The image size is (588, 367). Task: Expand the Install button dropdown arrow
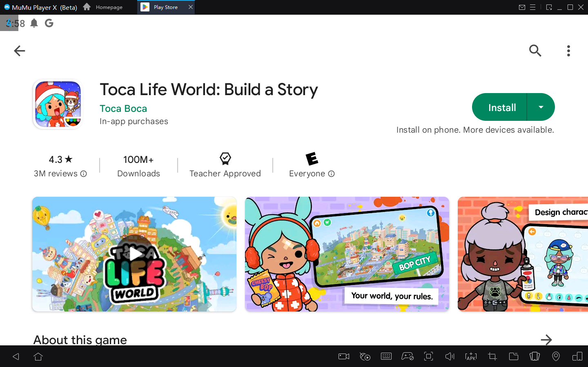[541, 107]
